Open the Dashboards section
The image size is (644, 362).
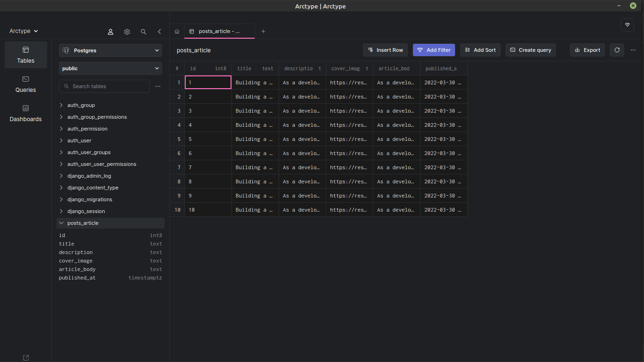(26, 113)
